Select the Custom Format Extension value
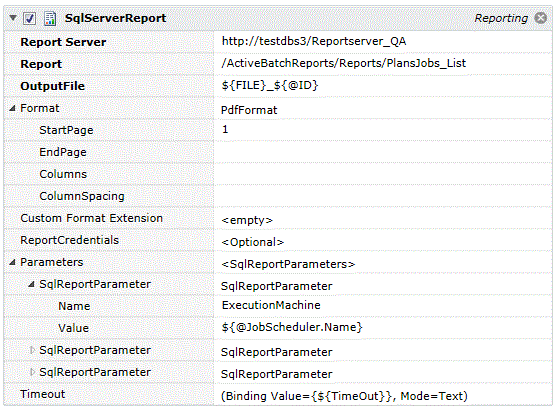Image resolution: width=557 pixels, height=410 pixels. click(383, 219)
